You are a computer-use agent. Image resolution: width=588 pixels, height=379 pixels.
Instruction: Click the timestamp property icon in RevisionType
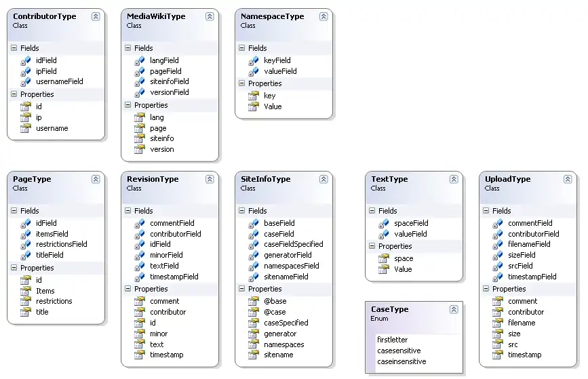click(x=140, y=355)
